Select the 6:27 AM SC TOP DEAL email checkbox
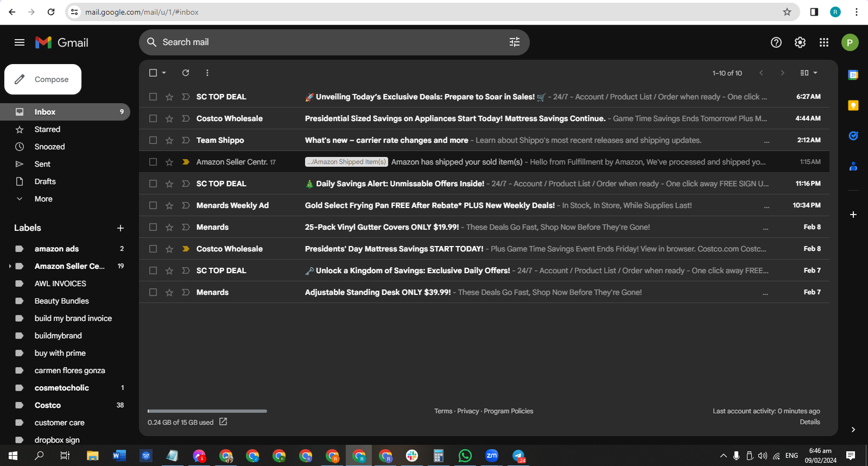 (153, 97)
